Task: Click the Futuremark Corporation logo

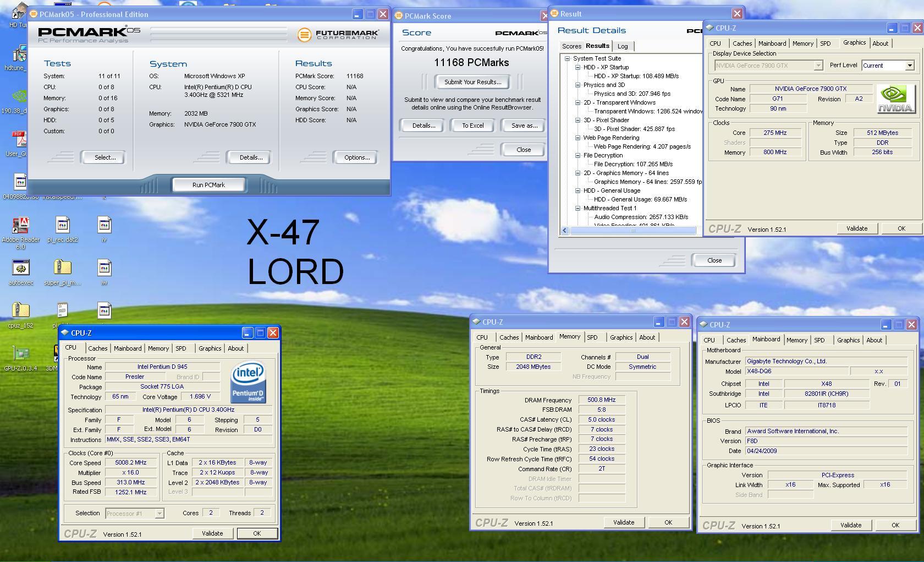Action: point(338,35)
